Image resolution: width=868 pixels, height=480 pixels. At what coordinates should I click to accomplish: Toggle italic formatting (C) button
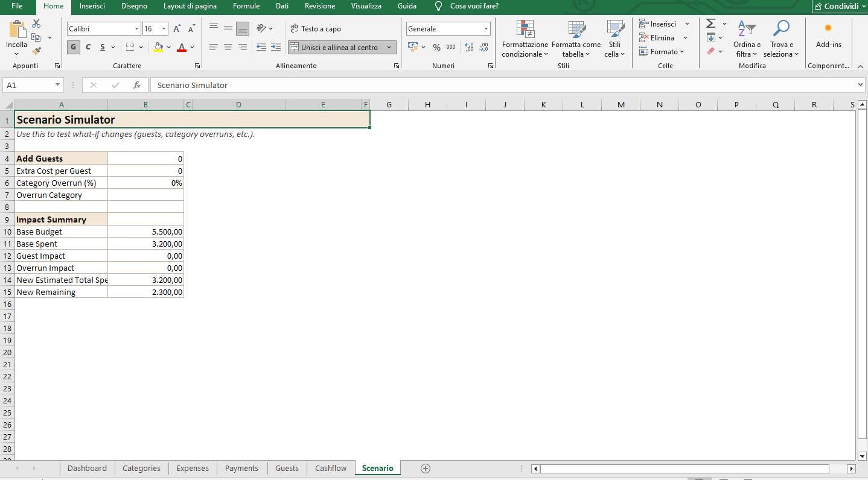(88, 47)
